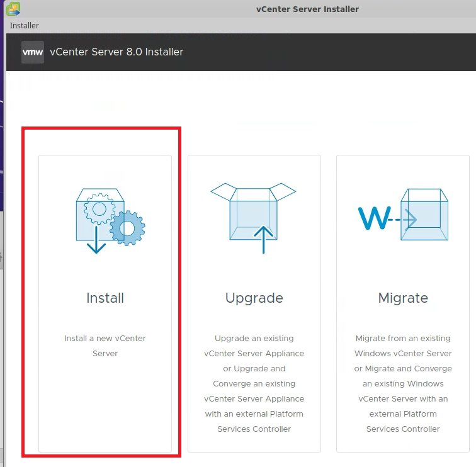476x467 pixels.
Task: Click 'Migrate from an existing Windows vCenter' text
Action: [x=403, y=383]
